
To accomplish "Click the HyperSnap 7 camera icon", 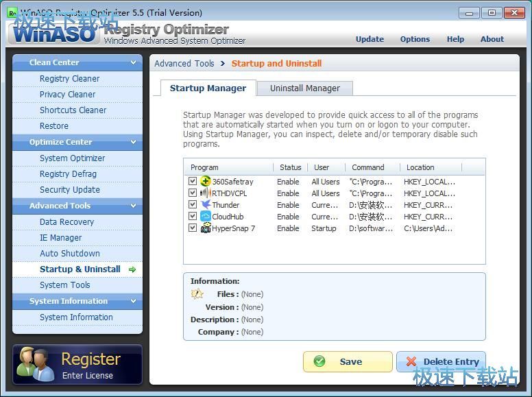I will (205, 228).
